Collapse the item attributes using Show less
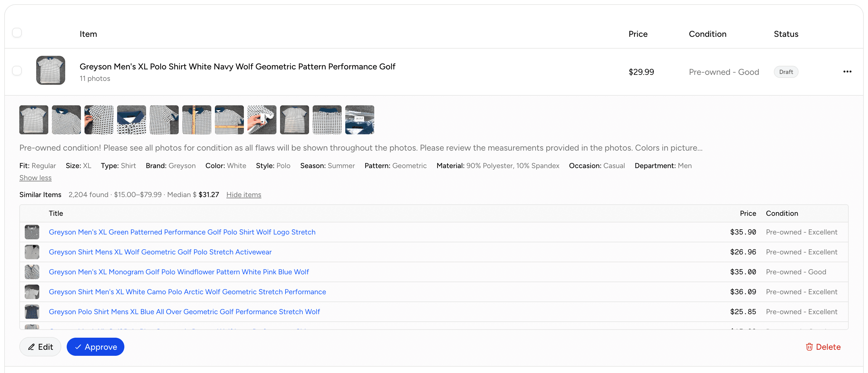The width and height of the screenshot is (868, 373). pyautogui.click(x=35, y=177)
